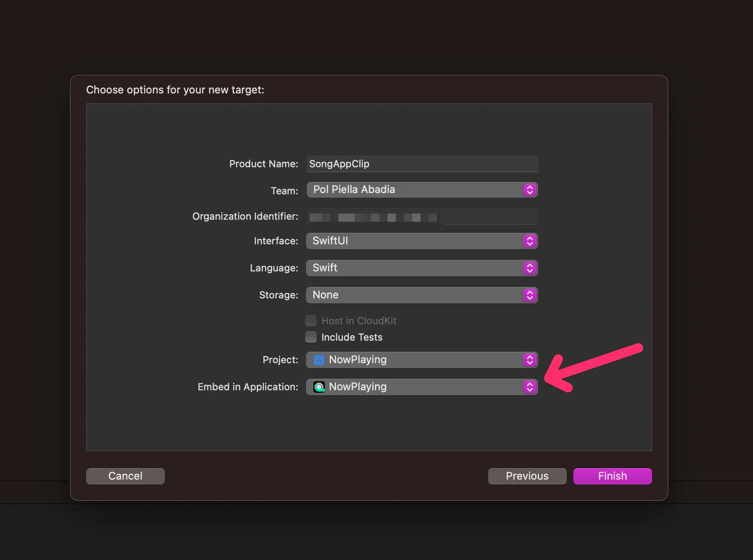Open the Team dropdown for Pol Piella Abadia

[x=422, y=190]
